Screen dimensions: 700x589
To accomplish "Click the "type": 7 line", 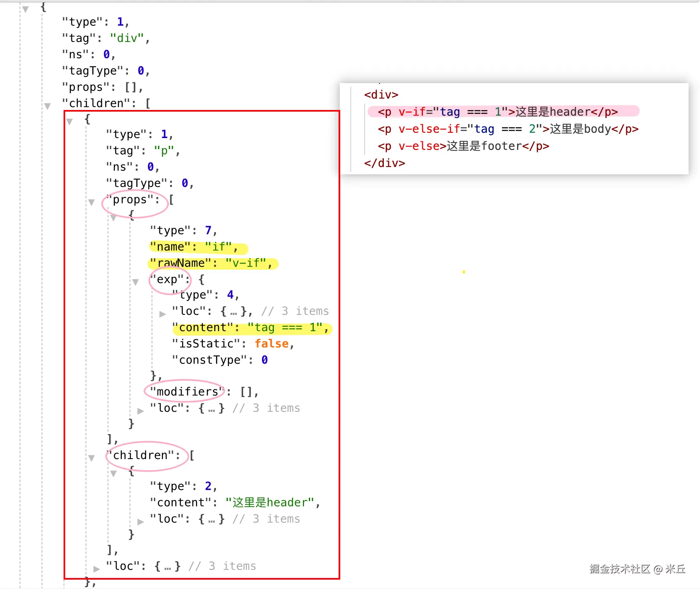I will pos(183,230).
